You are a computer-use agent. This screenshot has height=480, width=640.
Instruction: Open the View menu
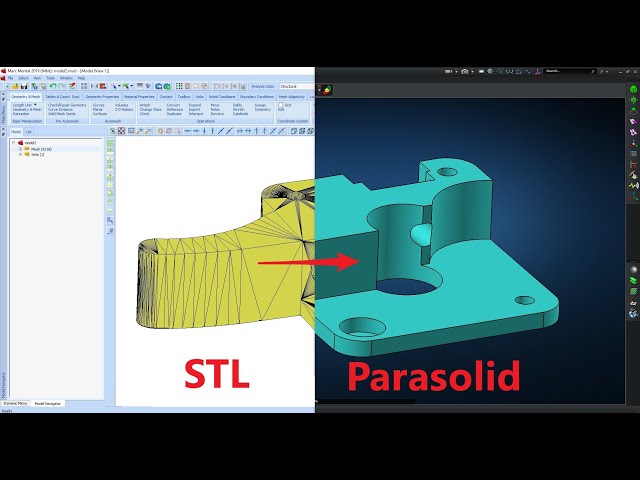tap(37, 78)
